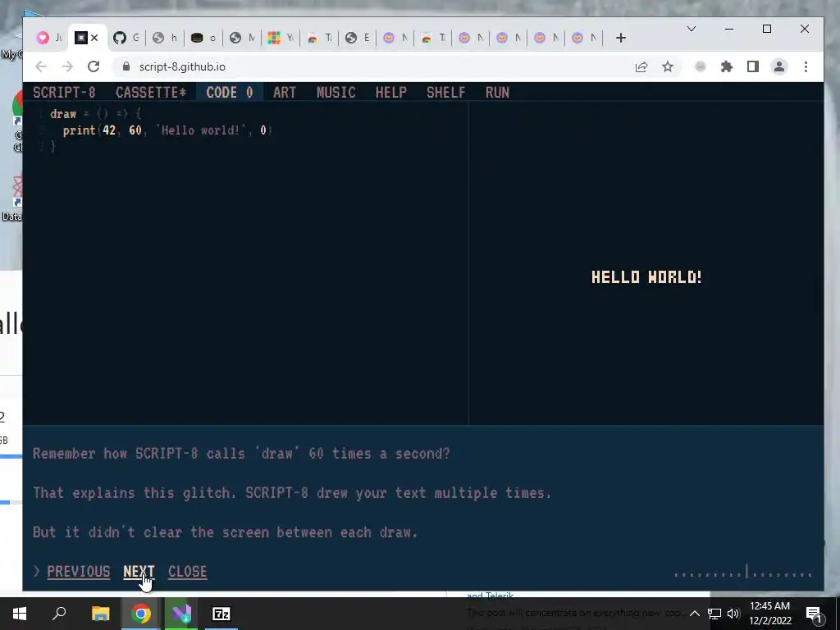This screenshot has width=840, height=630.
Task: Open the HELP page
Action: pyautogui.click(x=391, y=92)
